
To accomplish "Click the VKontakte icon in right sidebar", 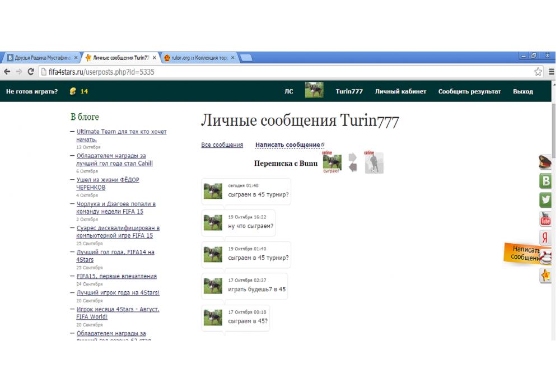I will (545, 181).
